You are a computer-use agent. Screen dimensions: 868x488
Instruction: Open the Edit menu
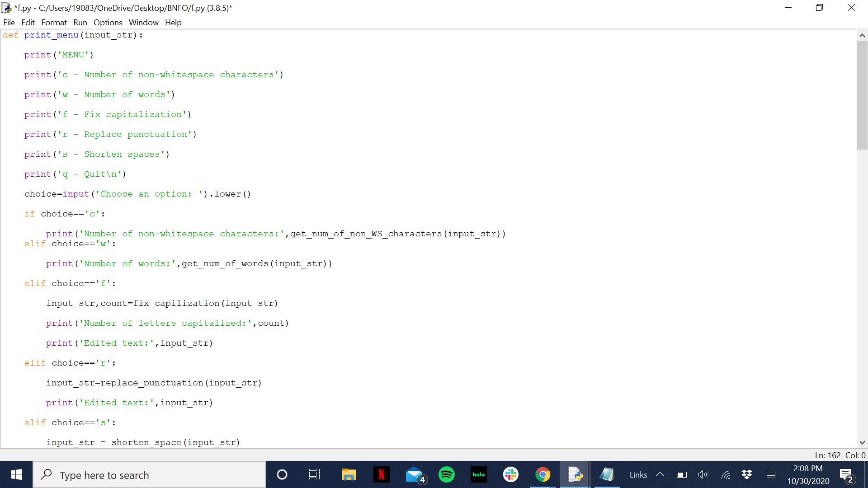[28, 23]
